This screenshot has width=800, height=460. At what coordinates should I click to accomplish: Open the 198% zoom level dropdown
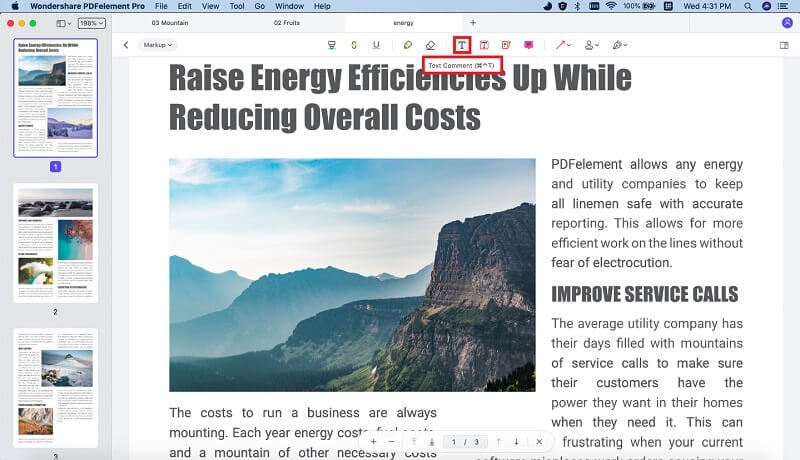point(91,23)
